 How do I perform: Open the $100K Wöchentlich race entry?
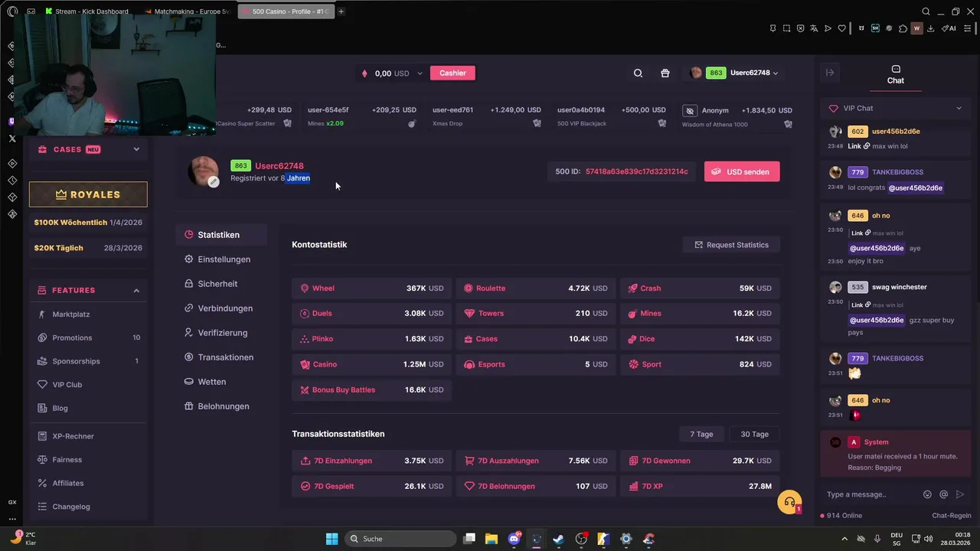point(88,223)
